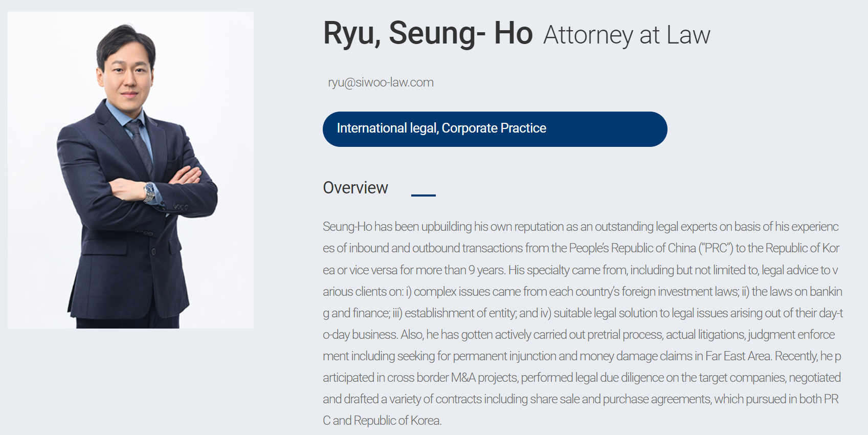Click the blue underline beside Overview
The width and height of the screenshot is (868, 435).
[423, 195]
